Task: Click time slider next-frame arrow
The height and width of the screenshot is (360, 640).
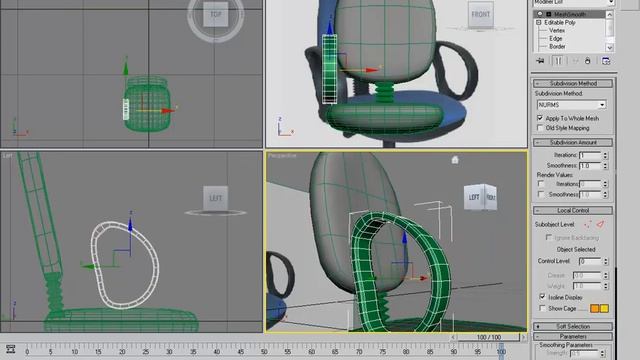Action: [524, 337]
